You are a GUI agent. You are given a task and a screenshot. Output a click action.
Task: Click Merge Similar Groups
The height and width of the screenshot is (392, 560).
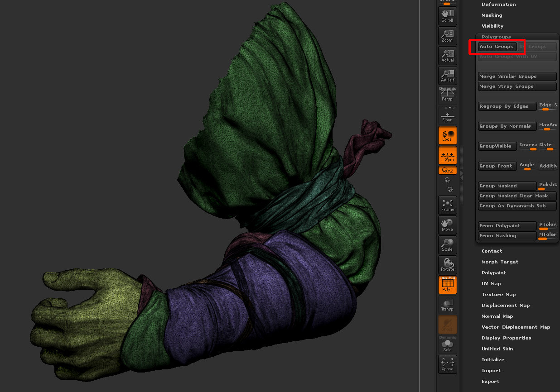[x=517, y=76]
